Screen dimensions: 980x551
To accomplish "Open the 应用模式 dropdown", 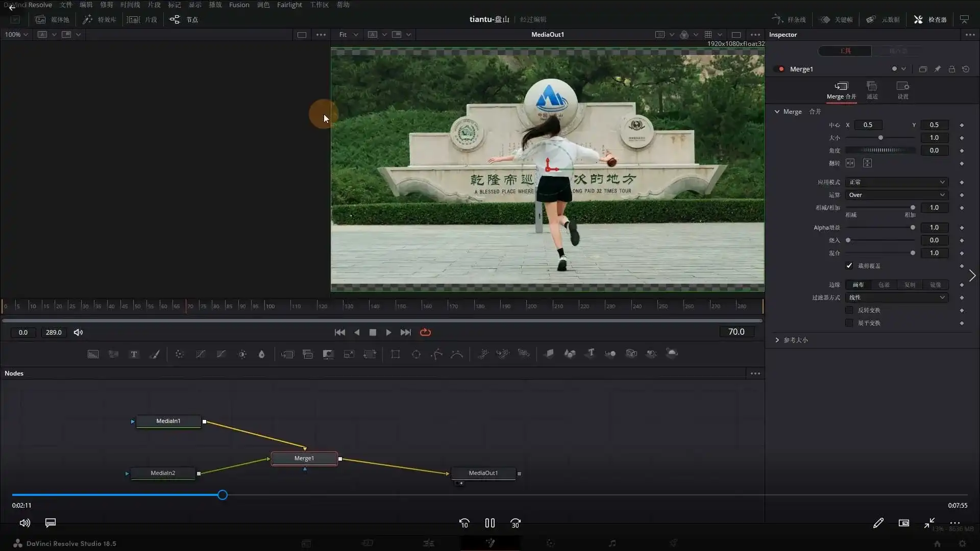I will click(897, 182).
